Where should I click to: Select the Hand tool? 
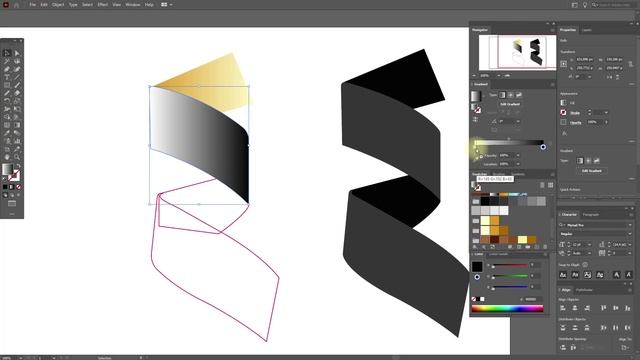(7, 157)
